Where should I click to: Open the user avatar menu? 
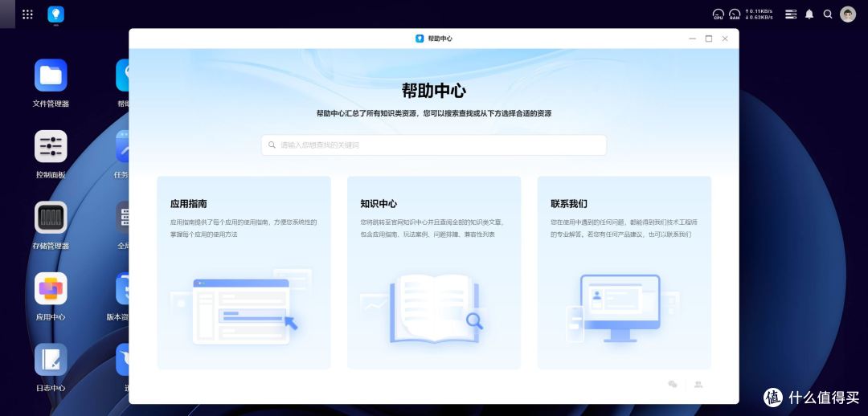click(848, 14)
